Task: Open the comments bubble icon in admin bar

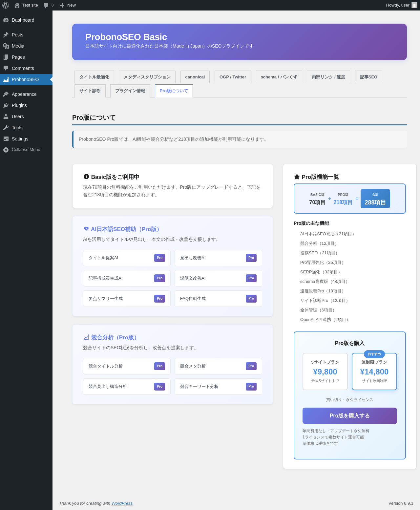Action: (46, 5)
